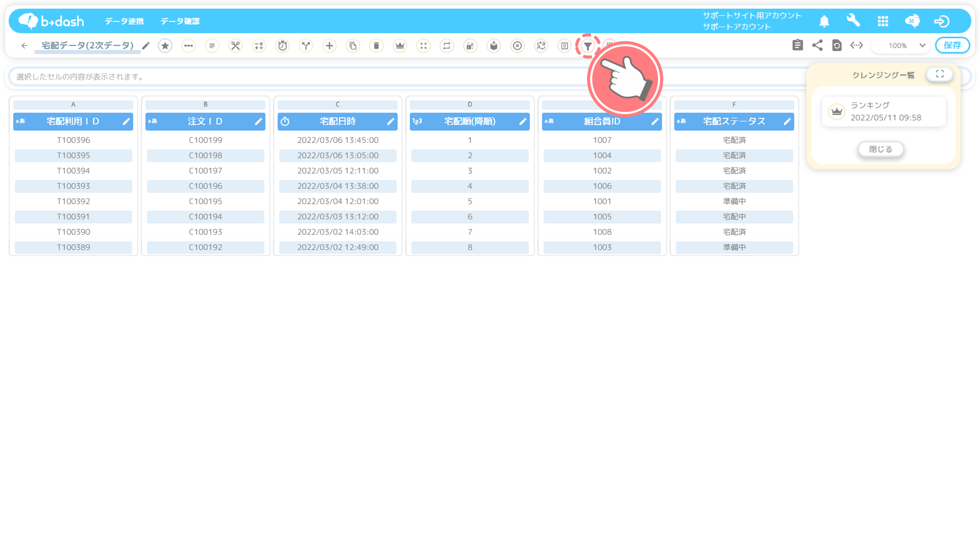Click the logout arrow icon
980x551 pixels.
942,21
